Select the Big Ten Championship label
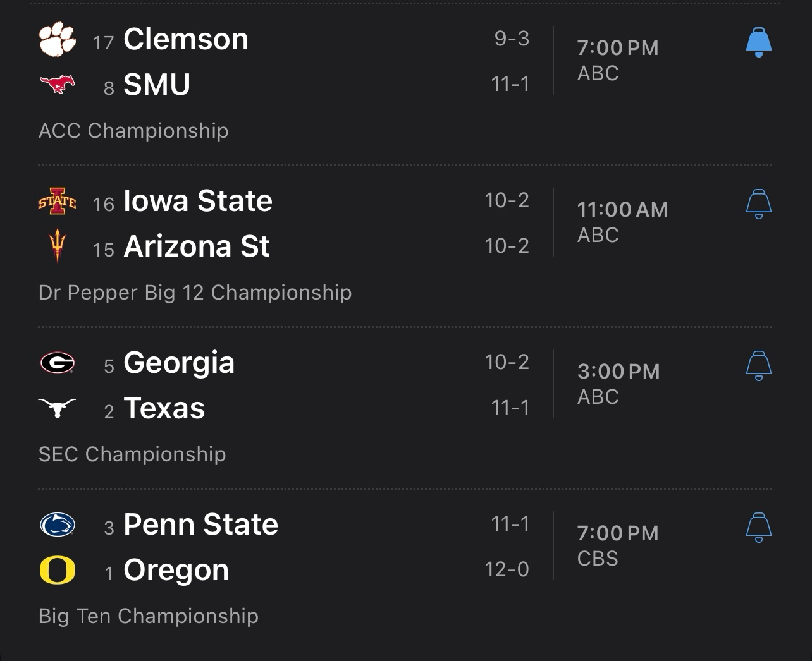 tap(149, 616)
